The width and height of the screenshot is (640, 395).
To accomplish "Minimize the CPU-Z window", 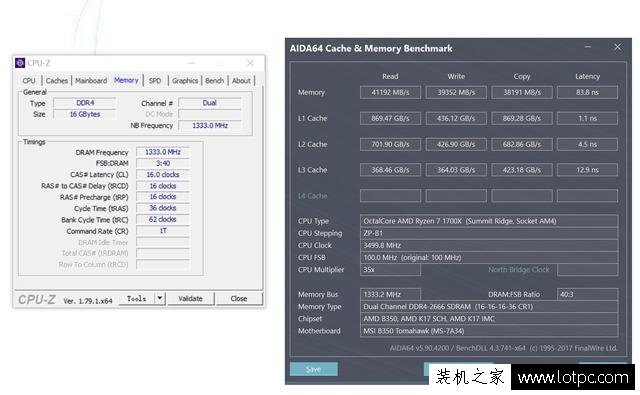I will pyautogui.click(x=191, y=63).
